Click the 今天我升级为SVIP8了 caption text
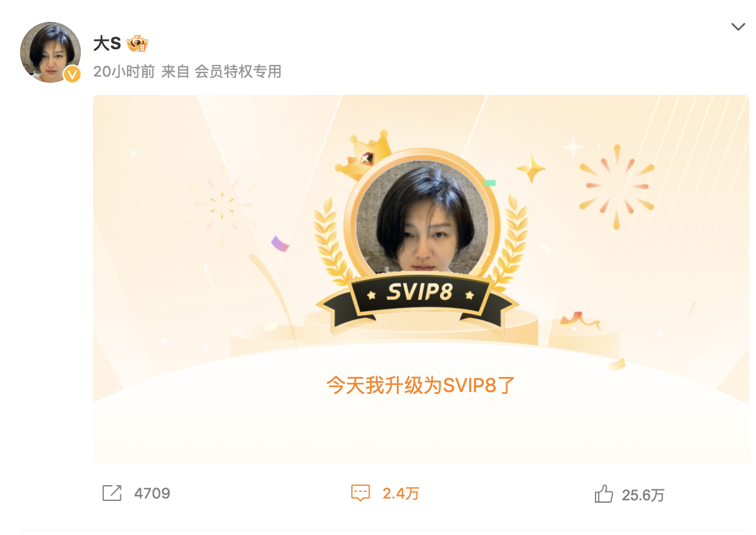The width and height of the screenshot is (756, 535). click(421, 385)
